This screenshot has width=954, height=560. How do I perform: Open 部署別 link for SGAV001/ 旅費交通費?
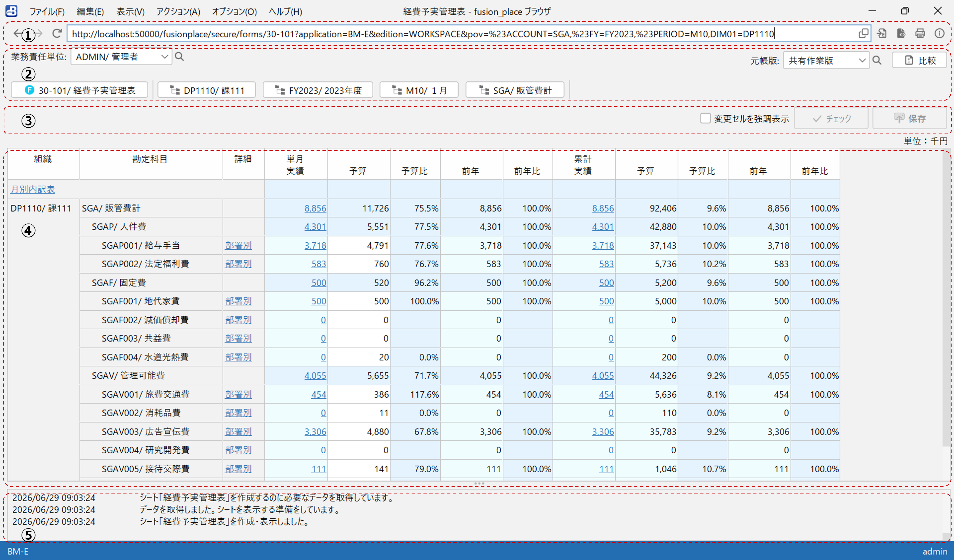238,394
